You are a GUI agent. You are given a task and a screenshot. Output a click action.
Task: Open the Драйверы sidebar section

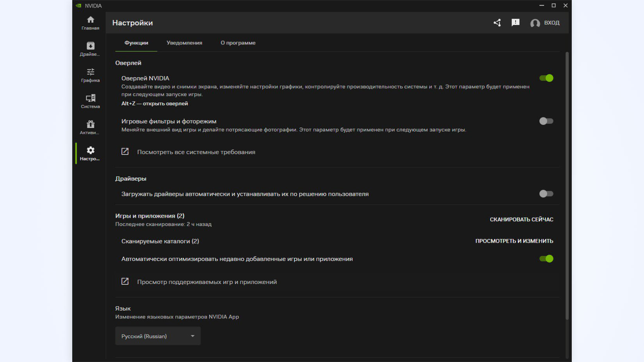(x=90, y=49)
